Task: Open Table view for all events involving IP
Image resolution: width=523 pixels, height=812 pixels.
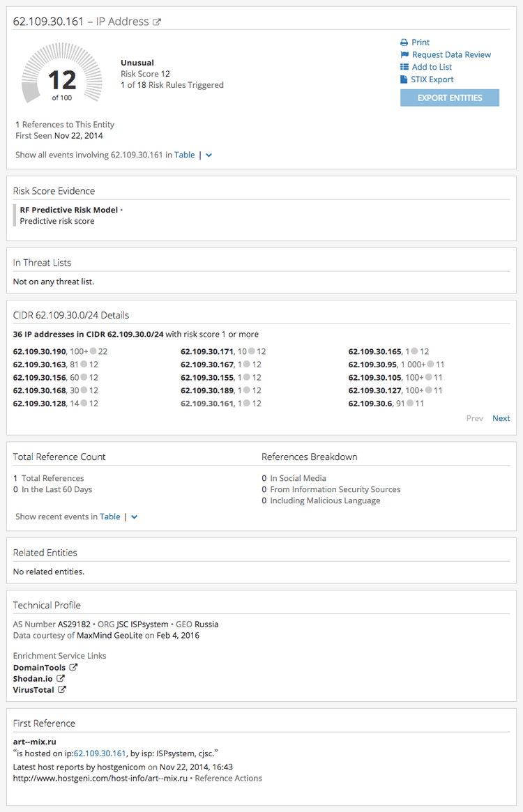Action: (184, 155)
